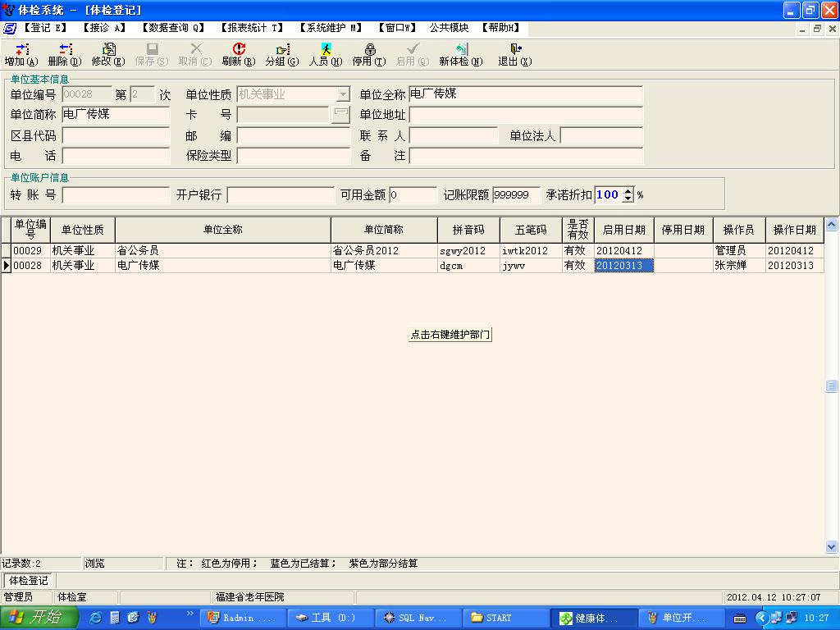Click the 五笔码 column header
The image size is (840, 630).
click(531, 230)
